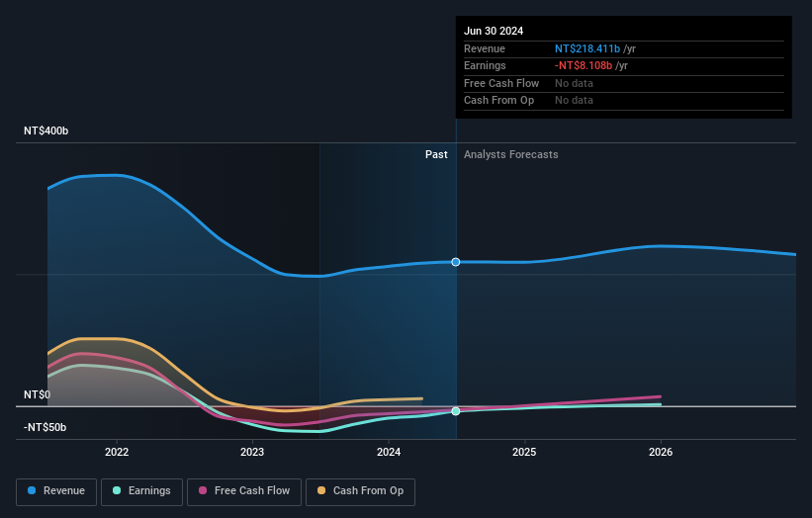The image size is (812, 518).
Task: Click the NT$0 y-axis label
Action: 38,394
